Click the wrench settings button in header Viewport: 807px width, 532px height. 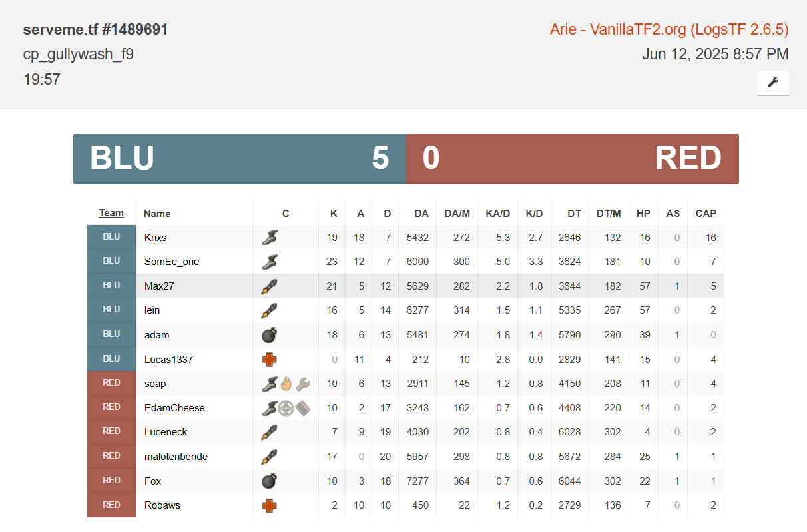772,83
